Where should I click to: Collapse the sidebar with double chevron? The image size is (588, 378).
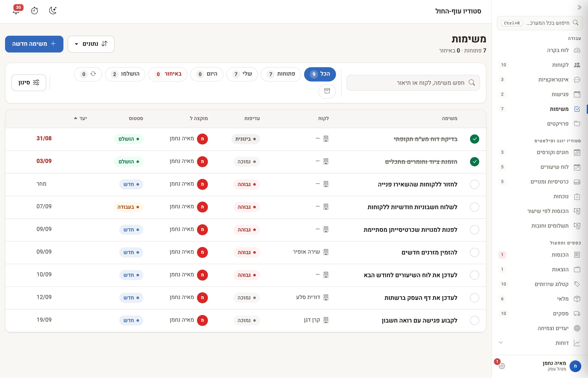click(579, 7)
